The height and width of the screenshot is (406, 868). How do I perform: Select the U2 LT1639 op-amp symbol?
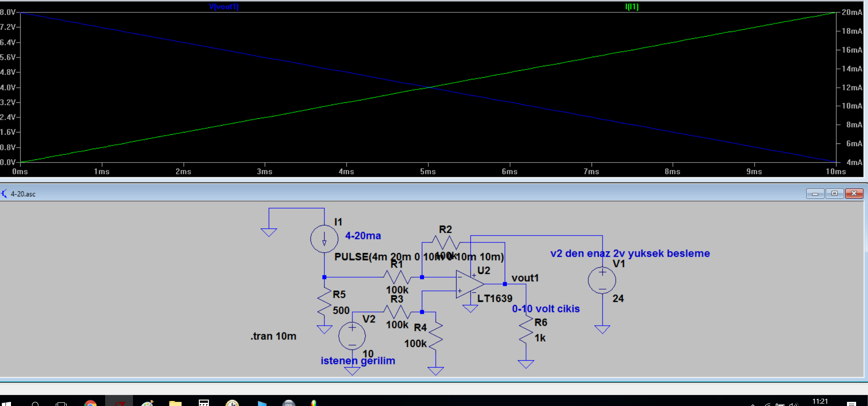pyautogui.click(x=470, y=284)
